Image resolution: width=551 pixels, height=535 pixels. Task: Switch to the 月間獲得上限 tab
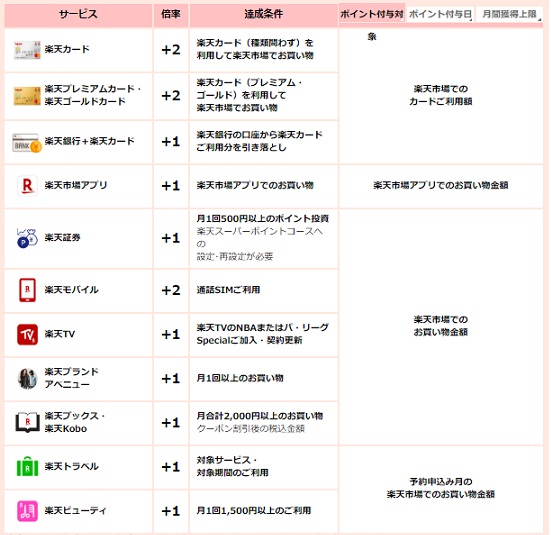(x=509, y=14)
